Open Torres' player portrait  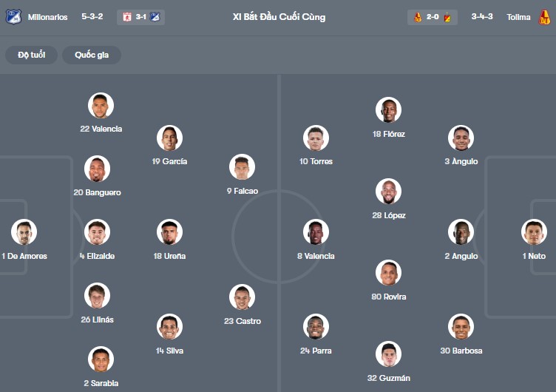coord(316,138)
